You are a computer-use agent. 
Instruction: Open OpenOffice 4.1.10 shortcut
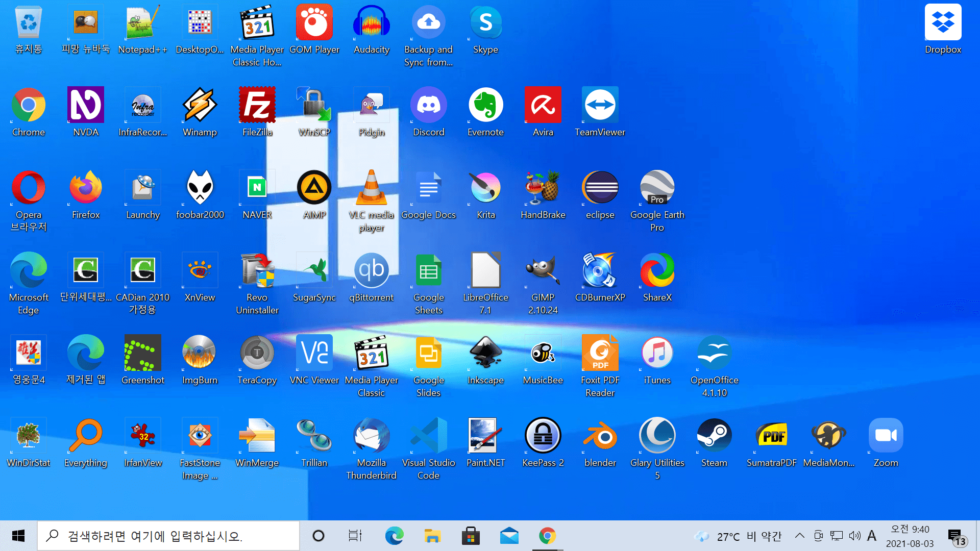[714, 366]
